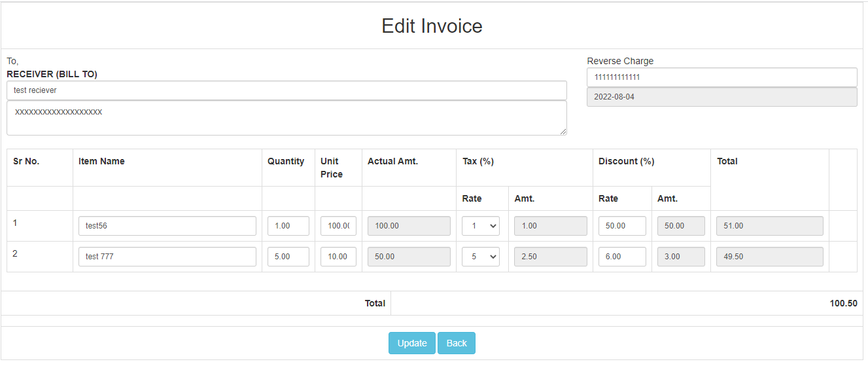Click discount amount field in test56 row
This screenshot has width=868, height=366.
click(x=681, y=226)
